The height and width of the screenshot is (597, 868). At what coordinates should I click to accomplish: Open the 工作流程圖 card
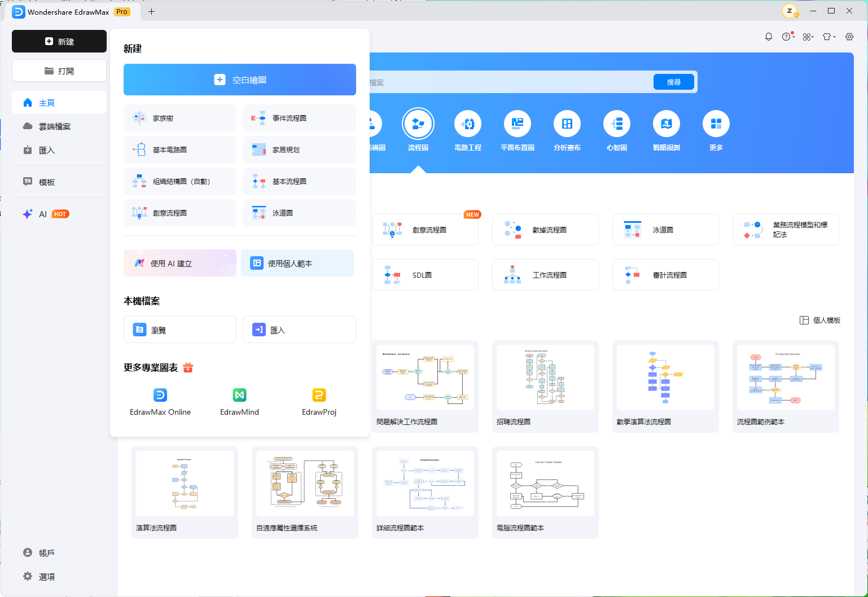[545, 275]
